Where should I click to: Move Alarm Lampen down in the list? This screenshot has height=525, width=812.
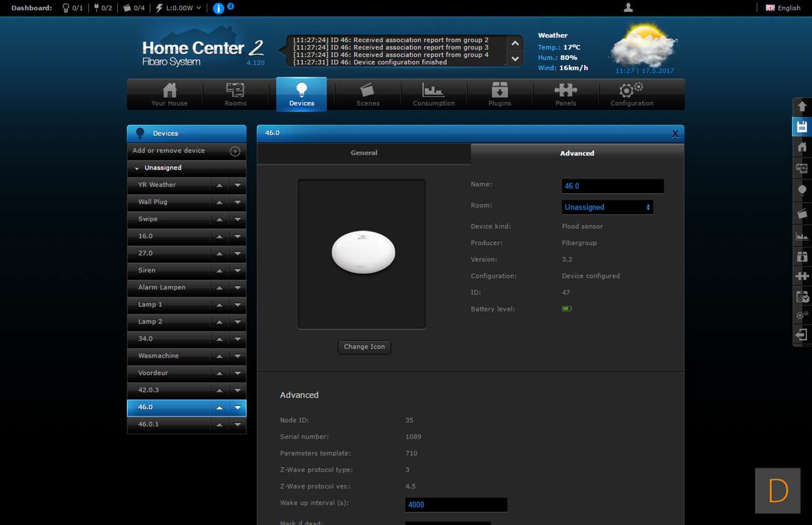[x=237, y=287]
